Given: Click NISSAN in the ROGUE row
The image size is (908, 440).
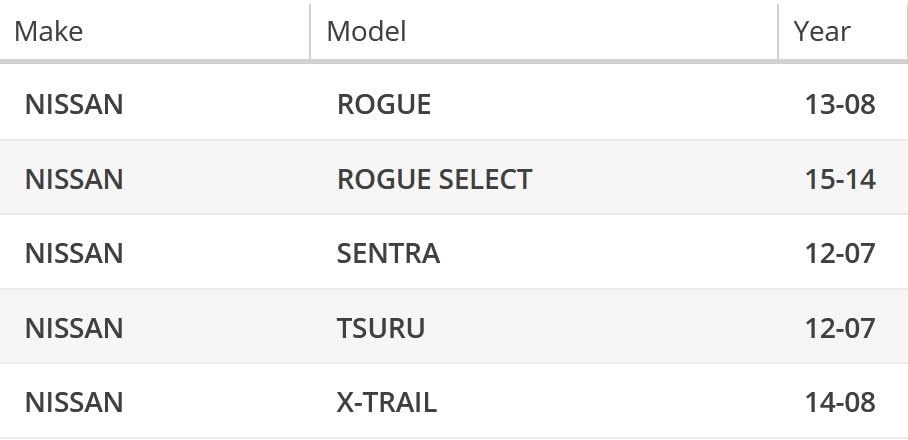Looking at the screenshot, I should 74,104.
